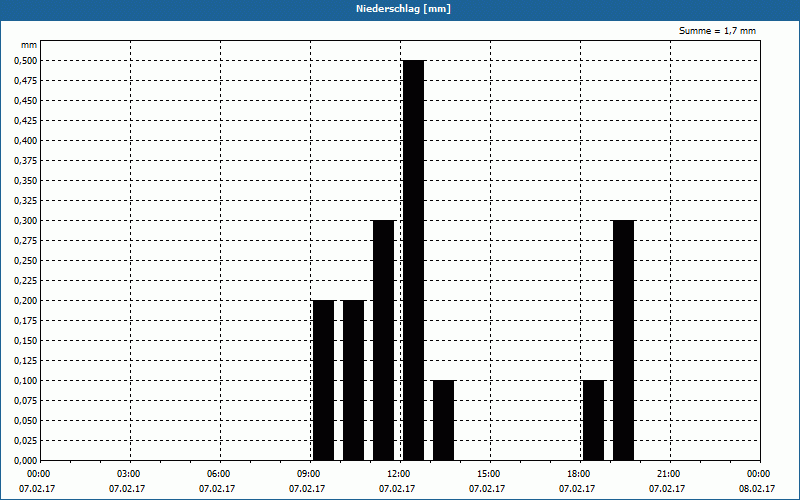The image size is (800, 500).
Task: Select the second 0,200 bar, starting around 10:00
Action: [x=353, y=381]
